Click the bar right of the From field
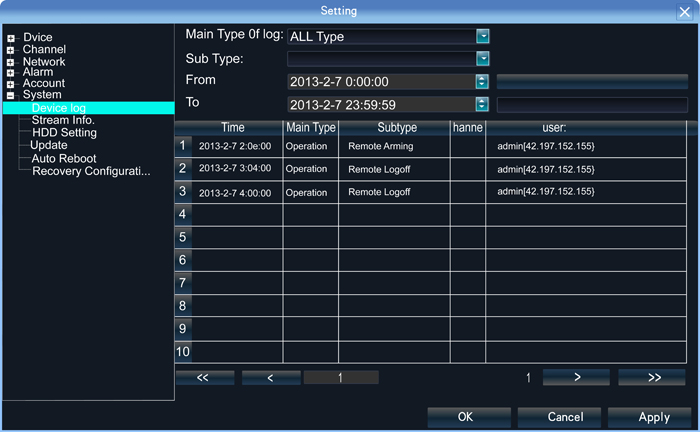Image resolution: width=700 pixels, height=432 pixels. click(x=592, y=82)
